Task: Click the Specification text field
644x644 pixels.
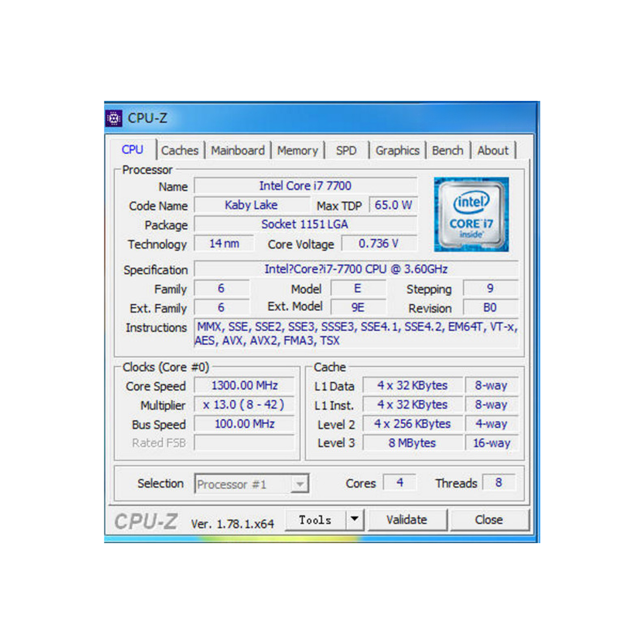Action: coord(356,269)
